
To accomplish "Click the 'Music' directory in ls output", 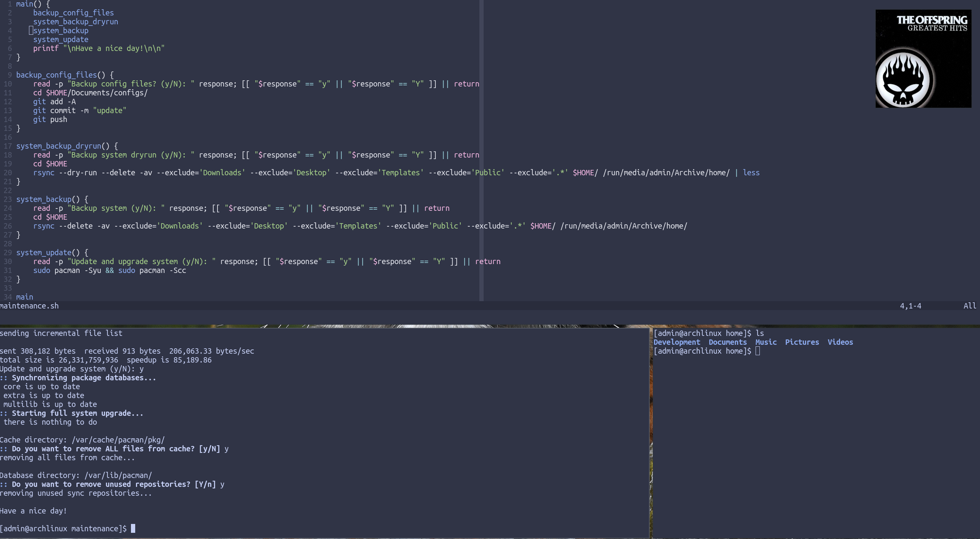I will (x=766, y=342).
